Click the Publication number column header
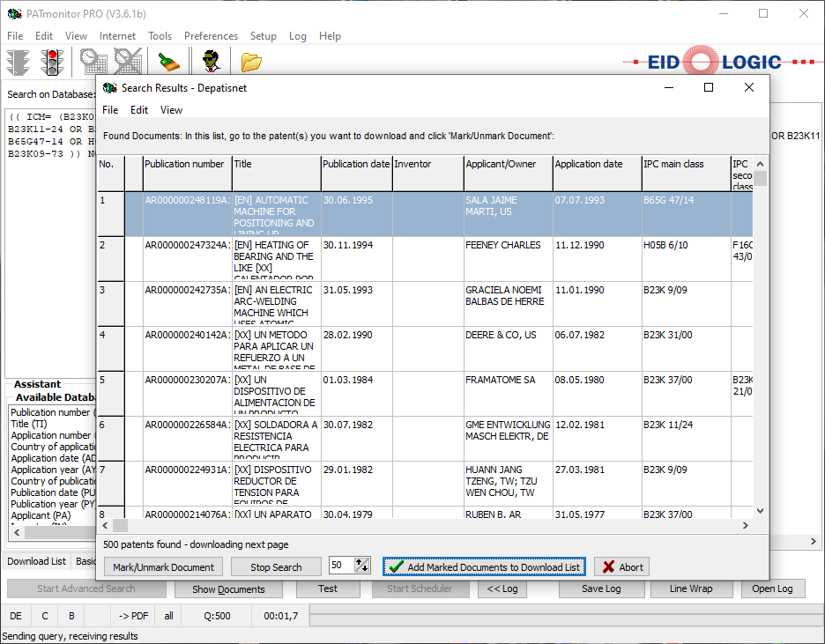825x644 pixels. pyautogui.click(x=188, y=173)
